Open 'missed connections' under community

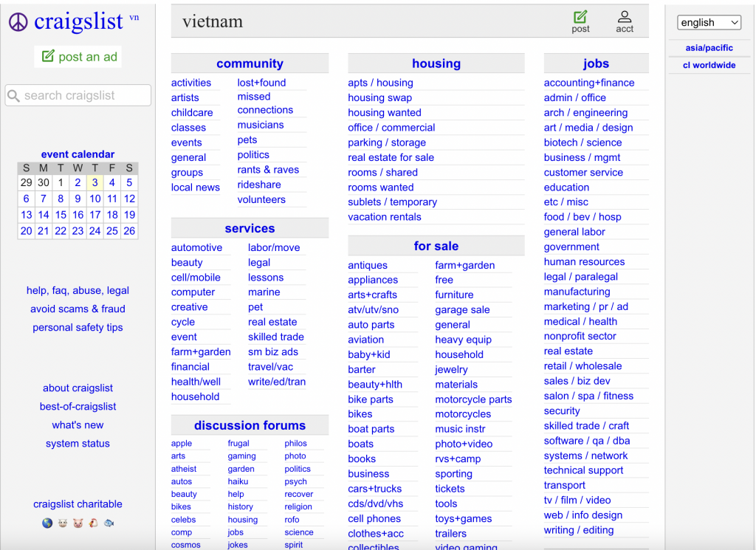tap(265, 103)
